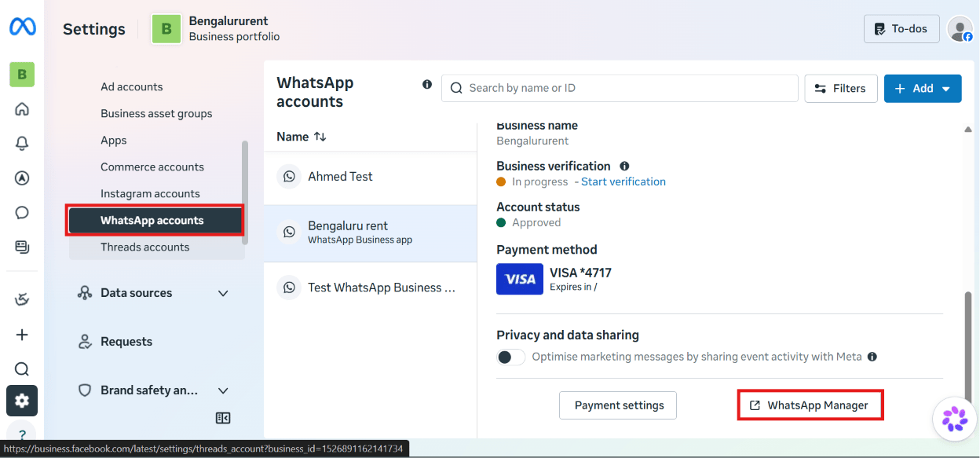Click the Start verification link
980x458 pixels.
[623, 181]
